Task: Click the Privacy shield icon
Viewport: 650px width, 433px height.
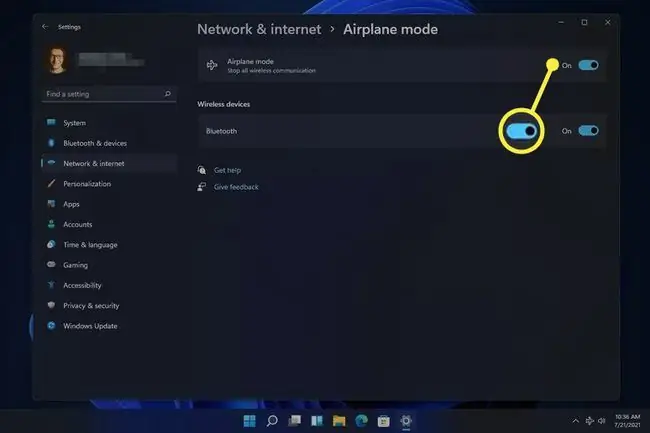Action: tap(51, 305)
